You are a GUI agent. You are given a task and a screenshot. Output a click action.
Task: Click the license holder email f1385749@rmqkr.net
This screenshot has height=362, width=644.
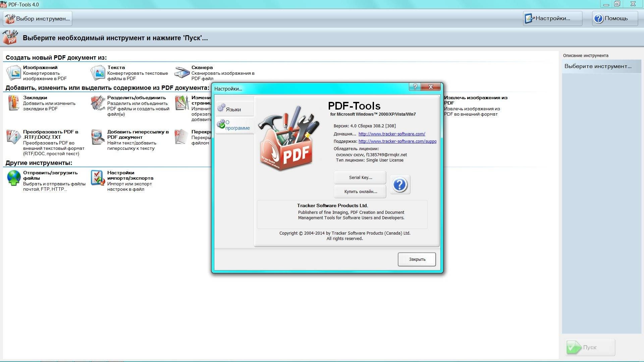tap(386, 155)
